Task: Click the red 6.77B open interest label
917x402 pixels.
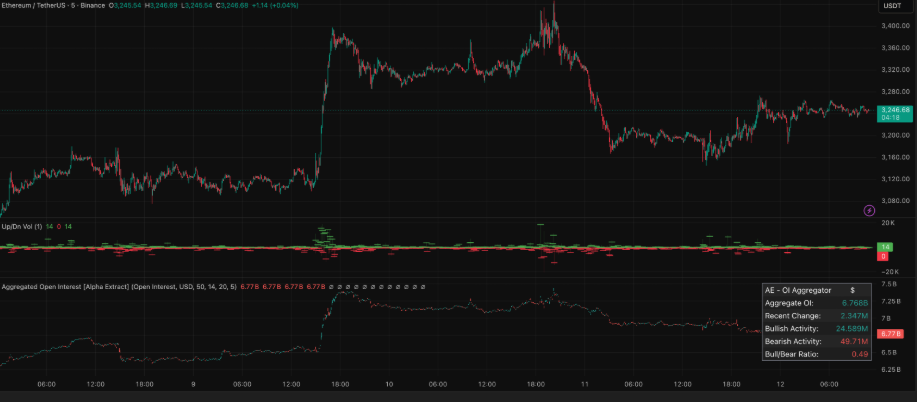Action: coord(890,333)
